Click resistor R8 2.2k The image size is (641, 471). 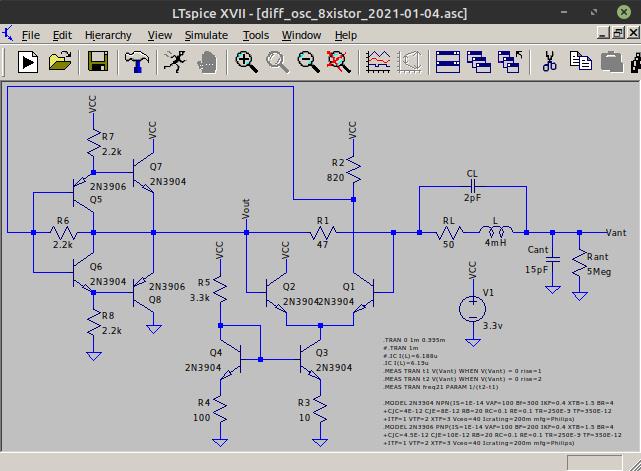click(x=94, y=323)
